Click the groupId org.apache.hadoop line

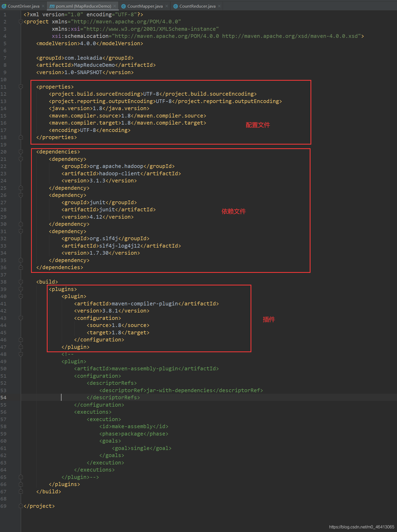(x=118, y=166)
